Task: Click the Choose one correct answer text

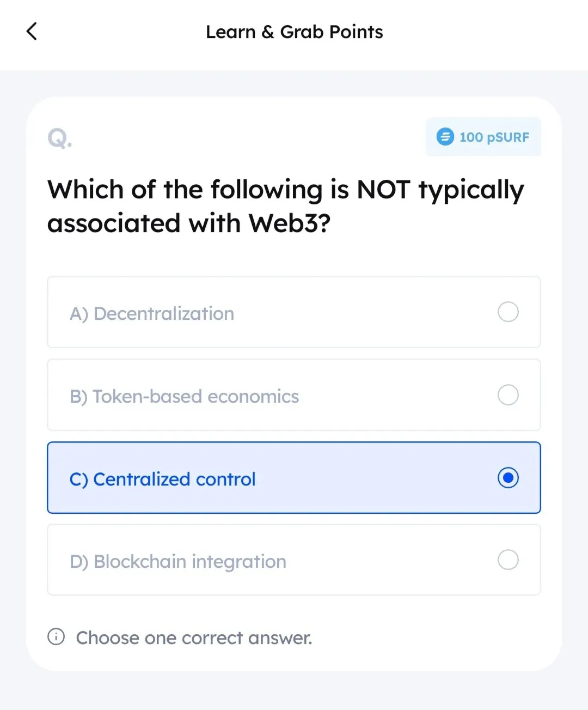Action: (194, 638)
